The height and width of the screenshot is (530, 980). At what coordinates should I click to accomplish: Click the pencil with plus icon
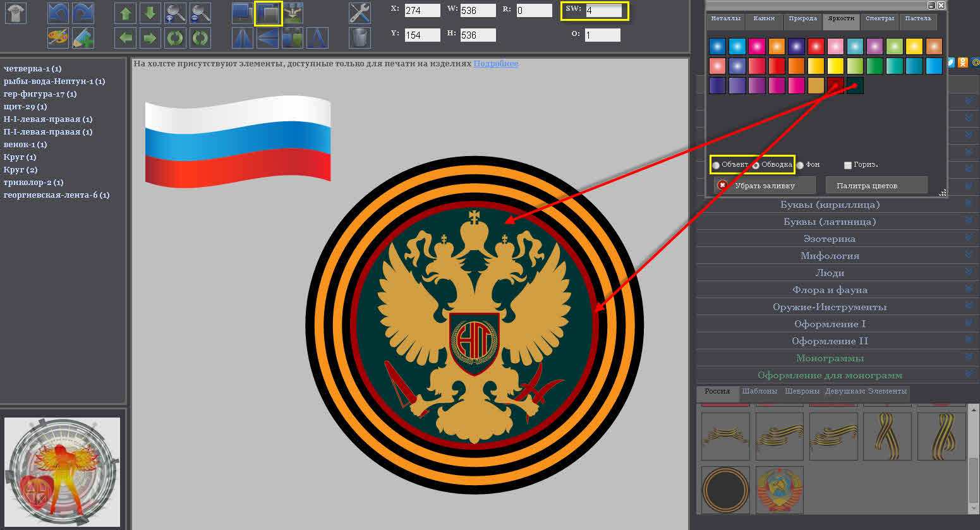point(83,38)
